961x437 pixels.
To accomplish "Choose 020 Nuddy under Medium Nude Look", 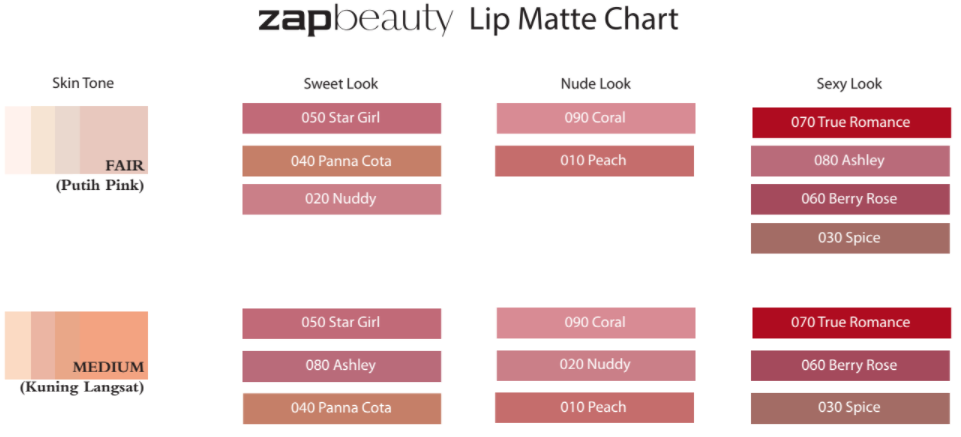I will (x=595, y=365).
